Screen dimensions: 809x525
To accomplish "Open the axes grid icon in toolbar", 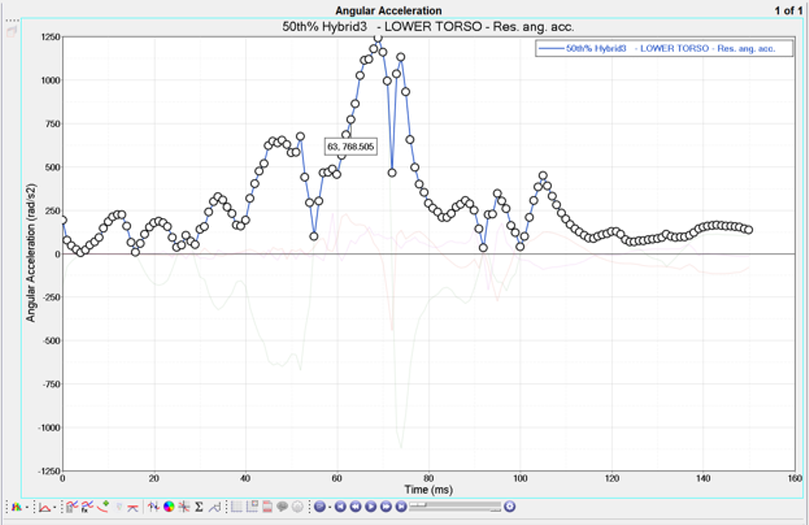I will (236, 507).
